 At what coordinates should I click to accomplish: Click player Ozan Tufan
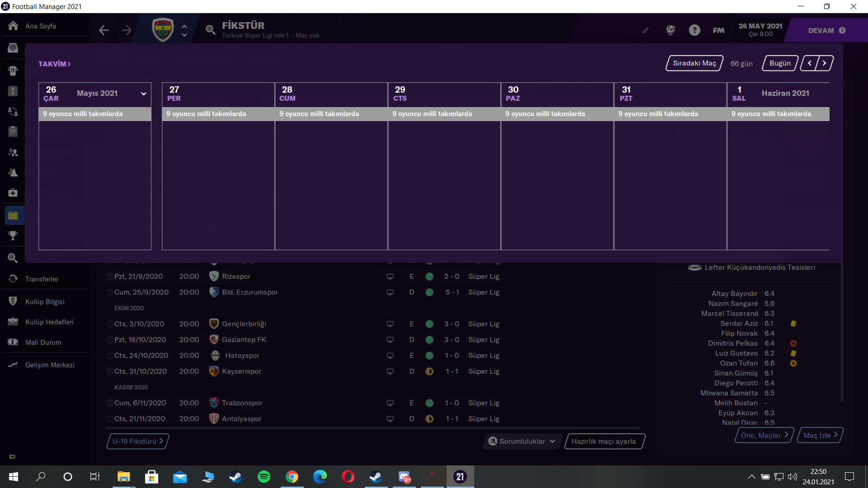point(739,363)
